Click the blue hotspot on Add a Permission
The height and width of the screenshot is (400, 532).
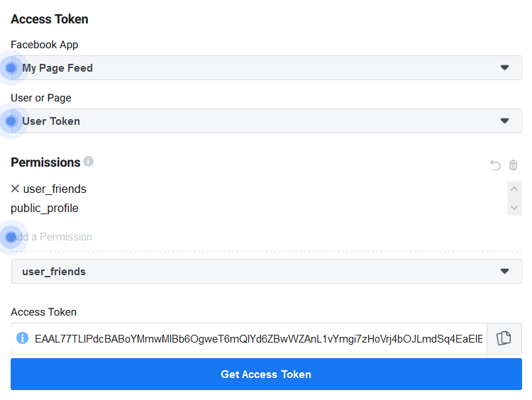point(11,237)
